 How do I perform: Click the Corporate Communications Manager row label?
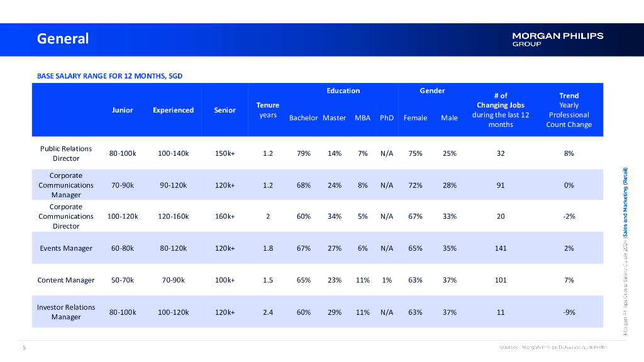(x=66, y=185)
